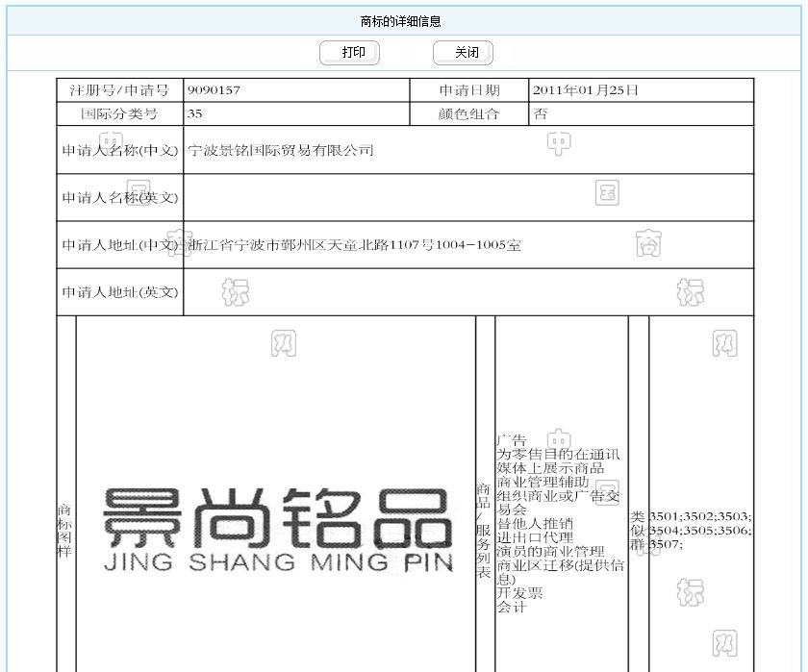Viewport: 808px width, 672px height.
Task: Select registration number 9090157
Action: coord(214,90)
